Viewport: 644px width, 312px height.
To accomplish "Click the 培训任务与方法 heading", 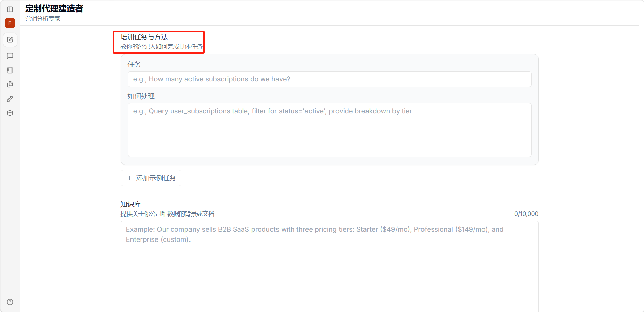I will point(144,37).
